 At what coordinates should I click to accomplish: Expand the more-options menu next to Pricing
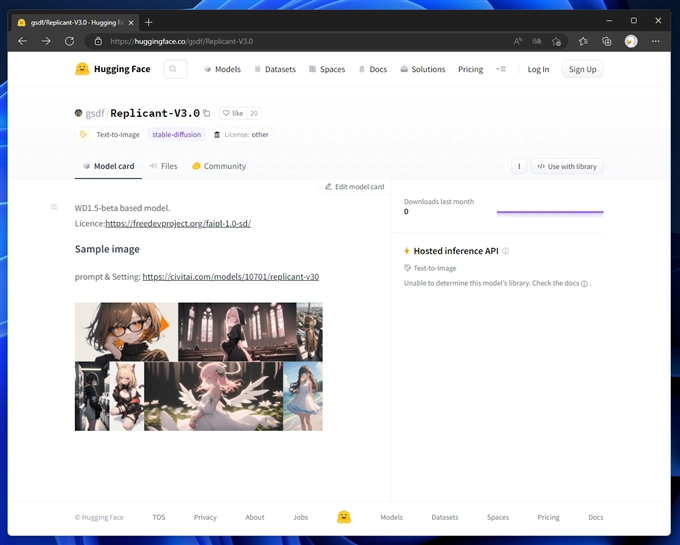point(501,69)
